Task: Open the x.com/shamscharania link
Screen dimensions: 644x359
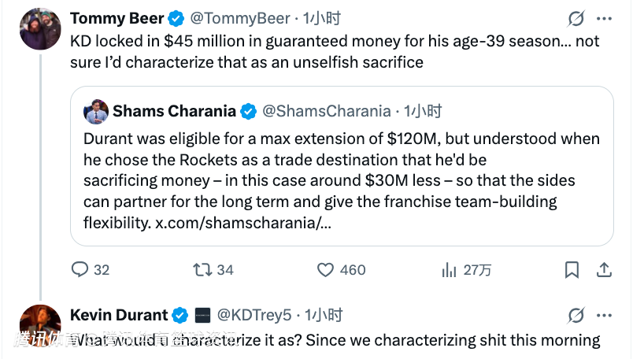Action: pyautogui.click(x=243, y=223)
